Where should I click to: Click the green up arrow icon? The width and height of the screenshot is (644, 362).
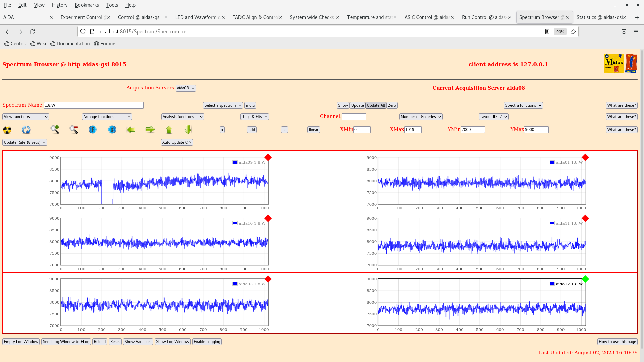click(169, 129)
